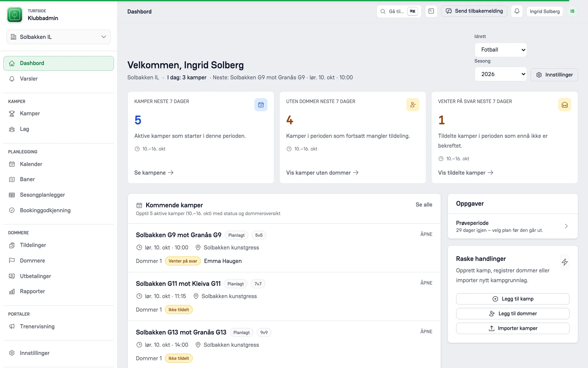The image size is (588, 368).
Task: Click the calendar icon on Kamper neste 7 dager card
Action: 261,105
